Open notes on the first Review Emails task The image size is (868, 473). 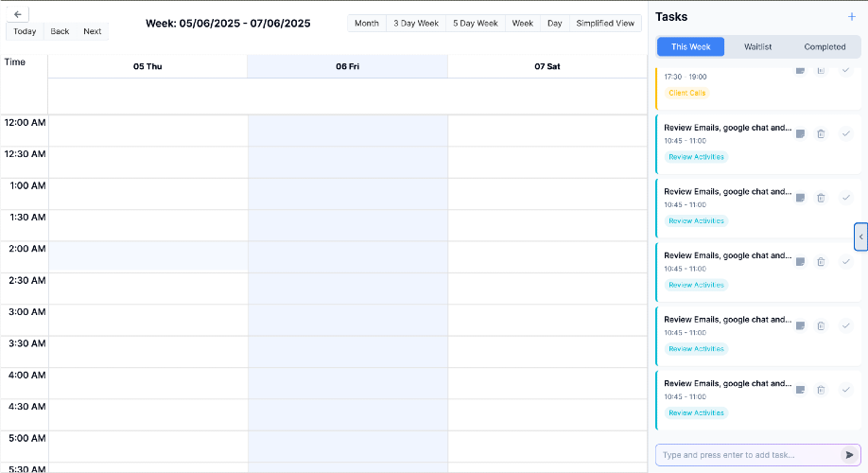click(800, 133)
